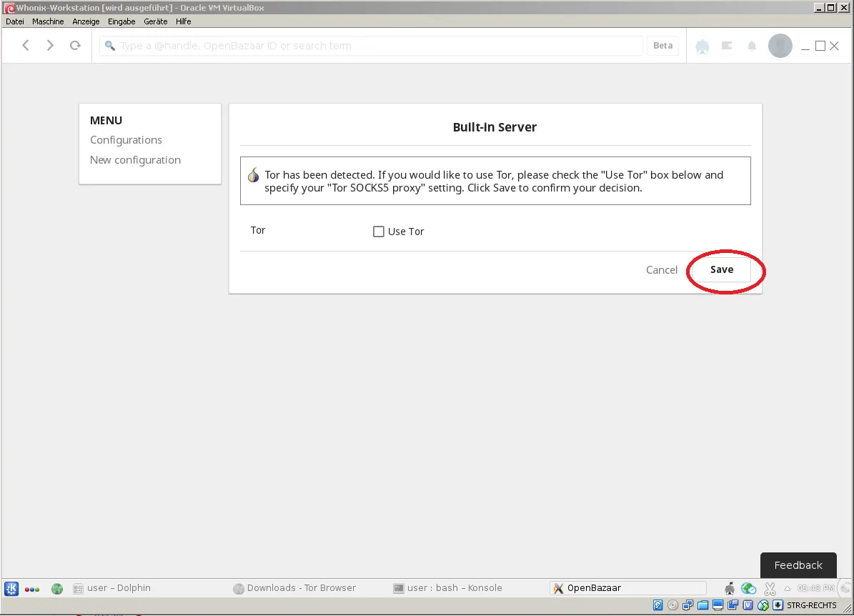The image size is (854, 616).
Task: Reload the OpenBazaar page
Action: tap(75, 45)
